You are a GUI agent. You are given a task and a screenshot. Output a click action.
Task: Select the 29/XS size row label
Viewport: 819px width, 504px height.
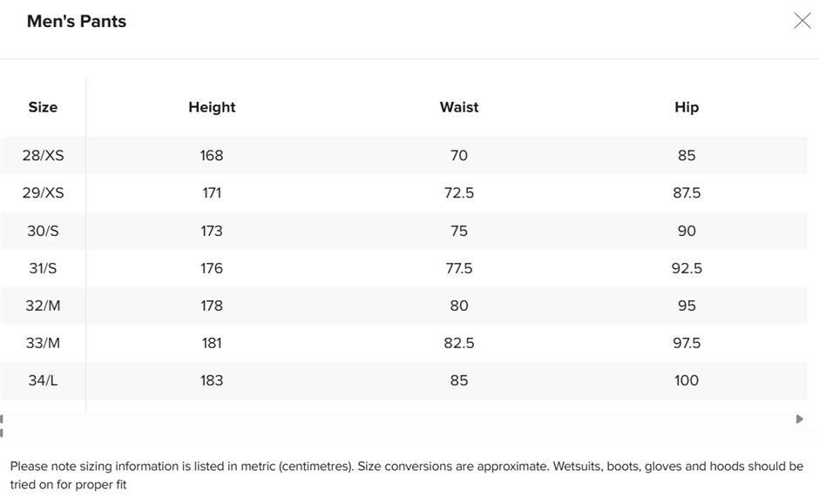(x=43, y=193)
